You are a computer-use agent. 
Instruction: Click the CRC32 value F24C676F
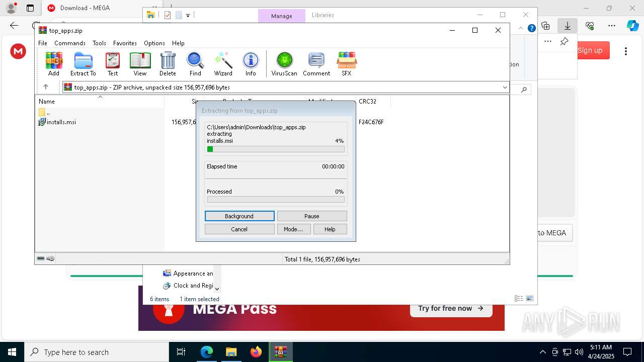coord(371,122)
